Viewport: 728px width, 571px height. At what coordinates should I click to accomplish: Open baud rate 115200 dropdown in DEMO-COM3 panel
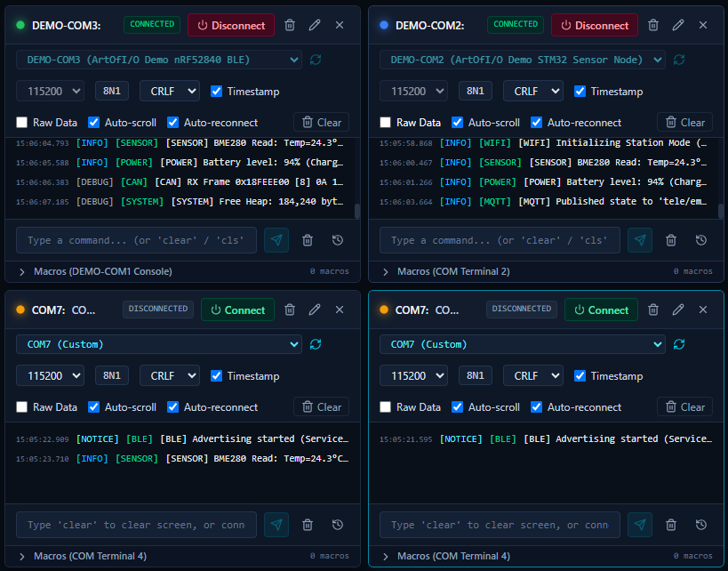click(50, 91)
